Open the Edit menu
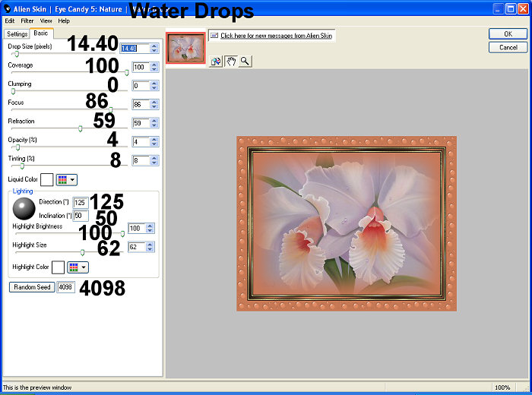The width and height of the screenshot is (532, 395). (9, 21)
